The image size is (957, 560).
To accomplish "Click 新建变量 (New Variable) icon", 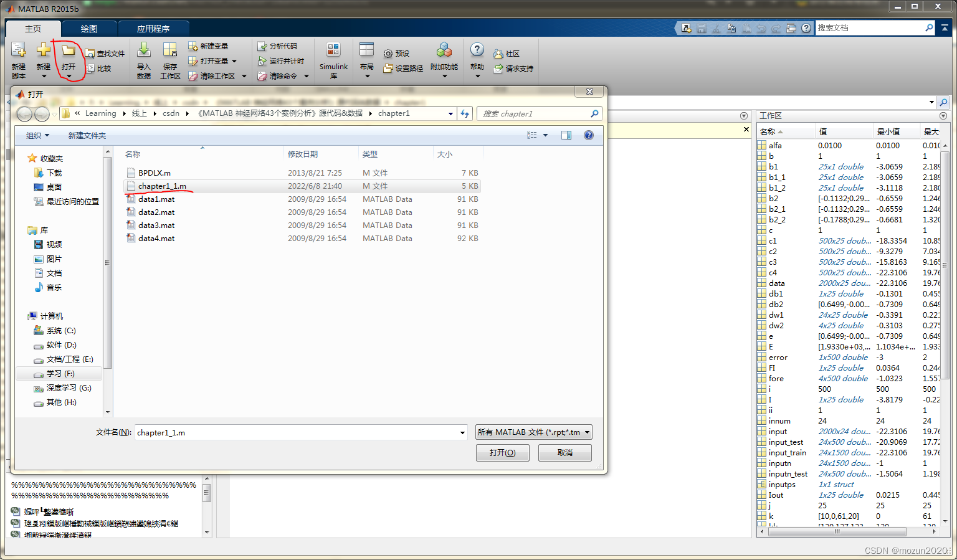I will click(193, 46).
